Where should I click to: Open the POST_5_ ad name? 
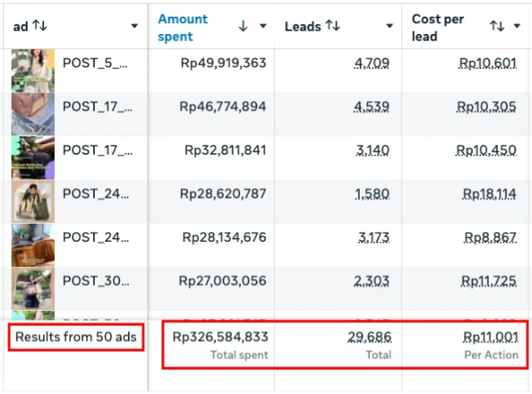(x=96, y=62)
